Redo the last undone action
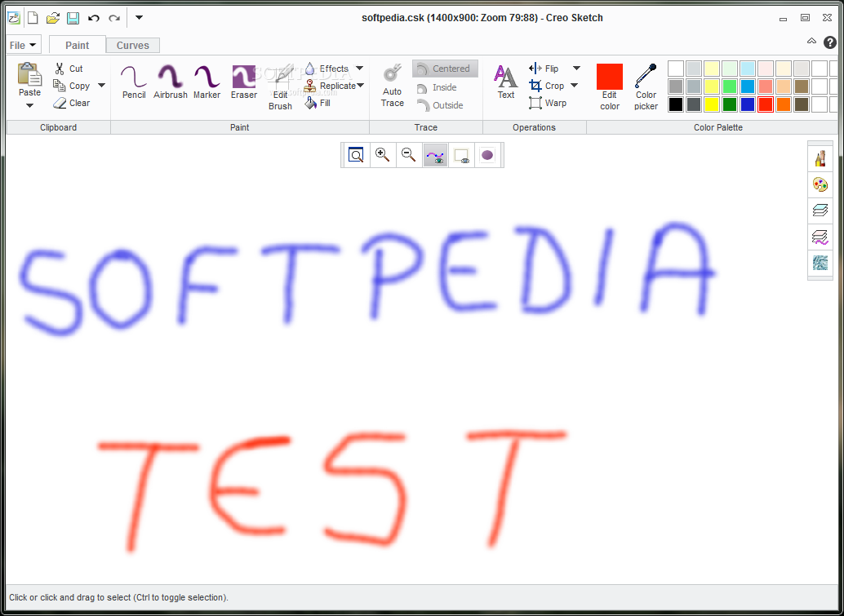 pos(113,18)
